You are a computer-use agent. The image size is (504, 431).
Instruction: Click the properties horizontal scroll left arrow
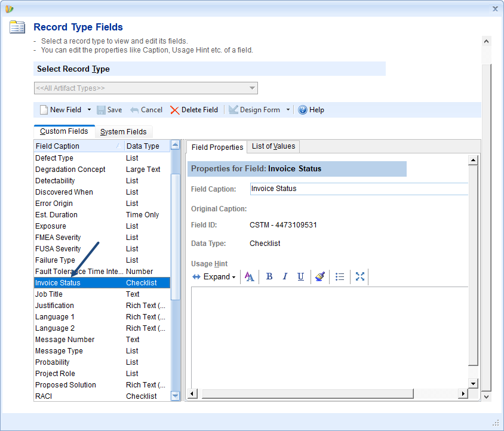pyautogui.click(x=192, y=394)
